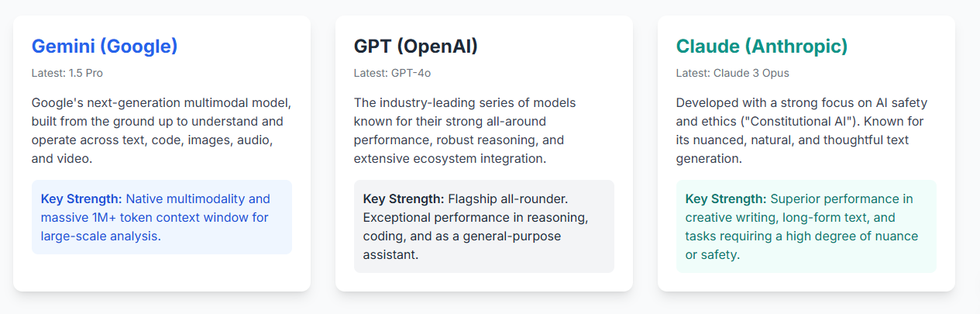Select the "Latest: GPT-4o" version label
This screenshot has height=314, width=980.
(392, 73)
